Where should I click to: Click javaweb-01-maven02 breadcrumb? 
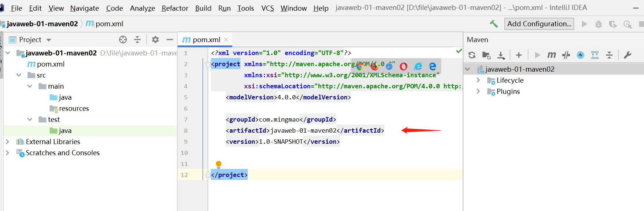[42, 24]
